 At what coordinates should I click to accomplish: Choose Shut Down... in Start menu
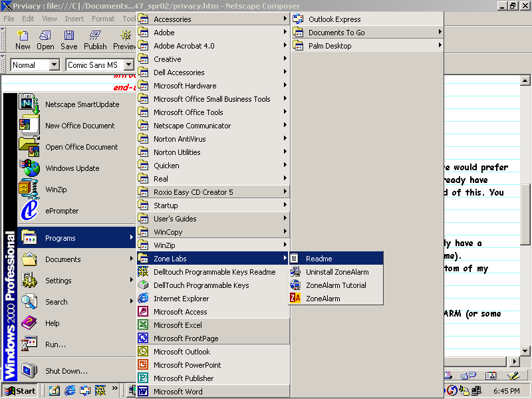tap(76, 371)
